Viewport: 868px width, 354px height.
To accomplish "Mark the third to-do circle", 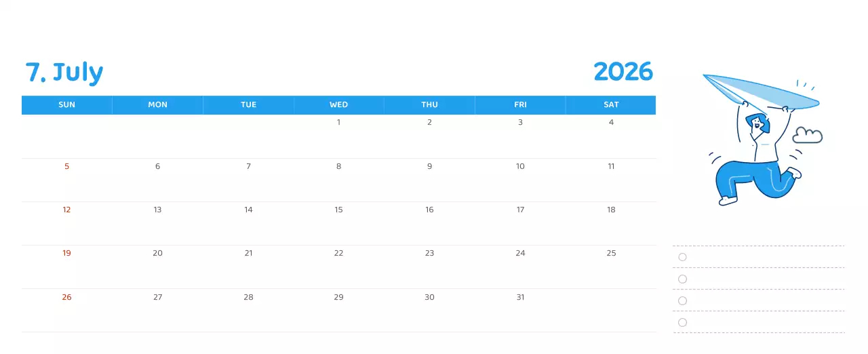I will click(682, 300).
